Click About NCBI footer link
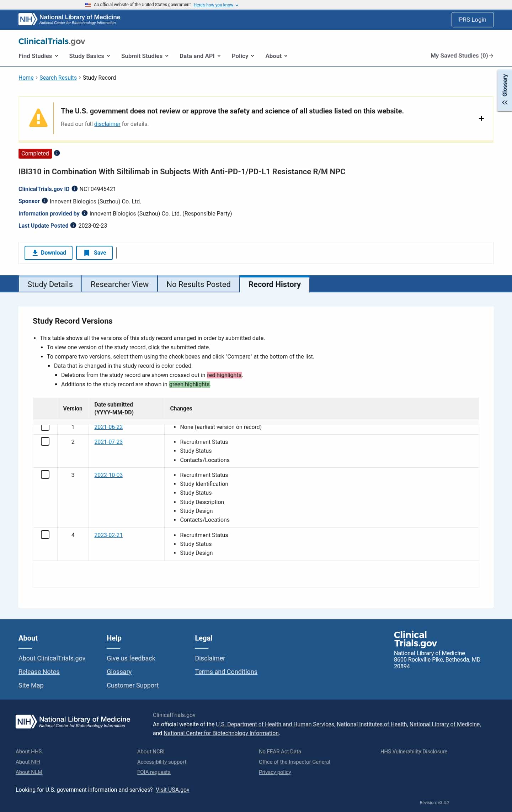The image size is (512, 812). tap(151, 751)
